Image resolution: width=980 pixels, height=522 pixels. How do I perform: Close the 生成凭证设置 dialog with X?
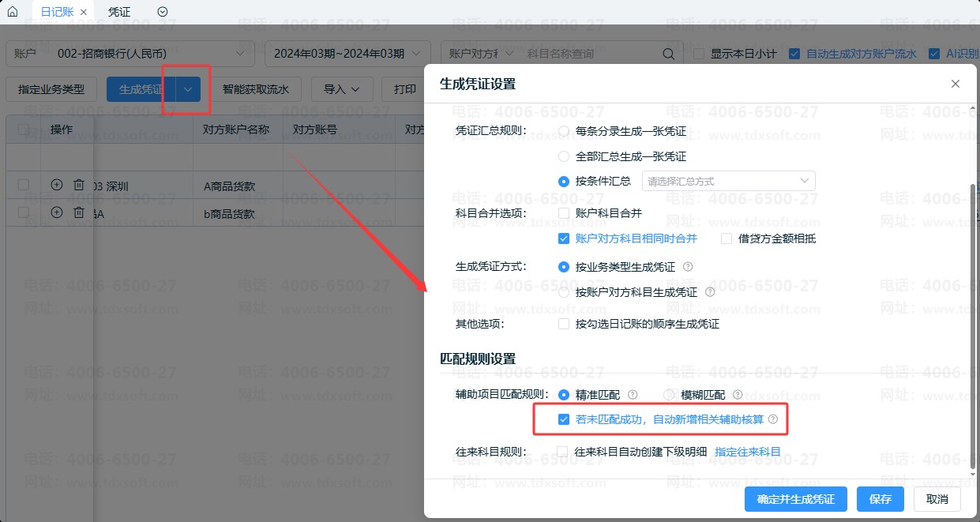956,84
